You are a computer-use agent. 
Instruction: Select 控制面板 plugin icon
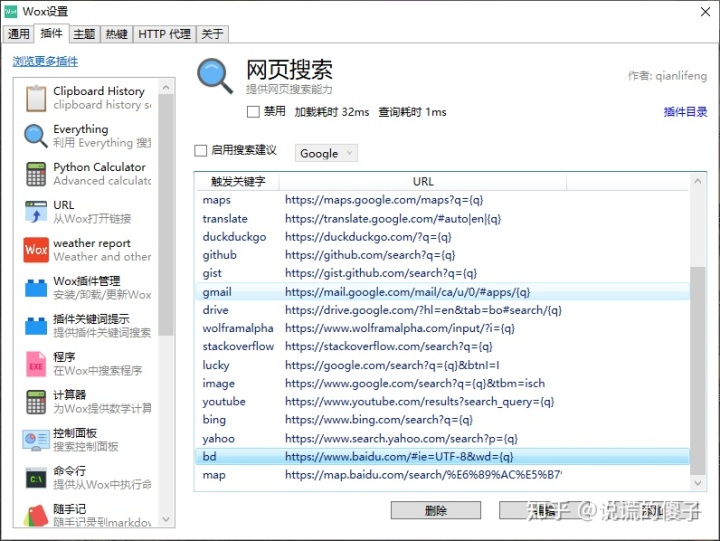pos(36,440)
